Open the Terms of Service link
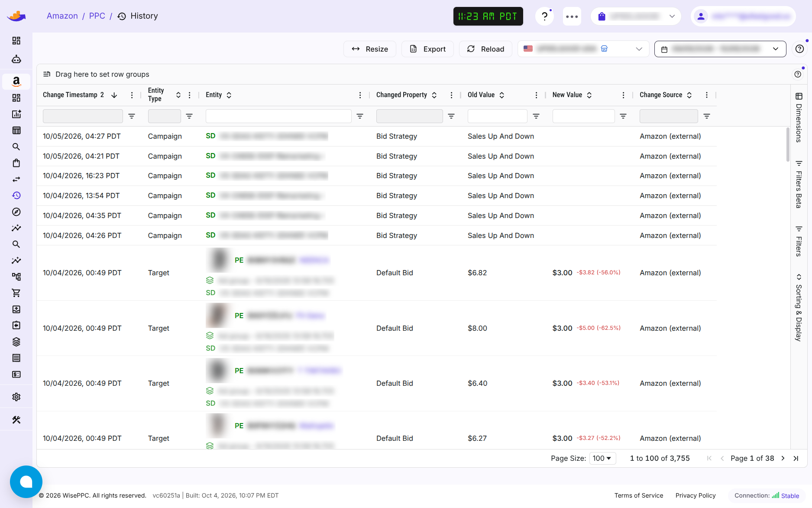812x508 pixels. point(639,495)
